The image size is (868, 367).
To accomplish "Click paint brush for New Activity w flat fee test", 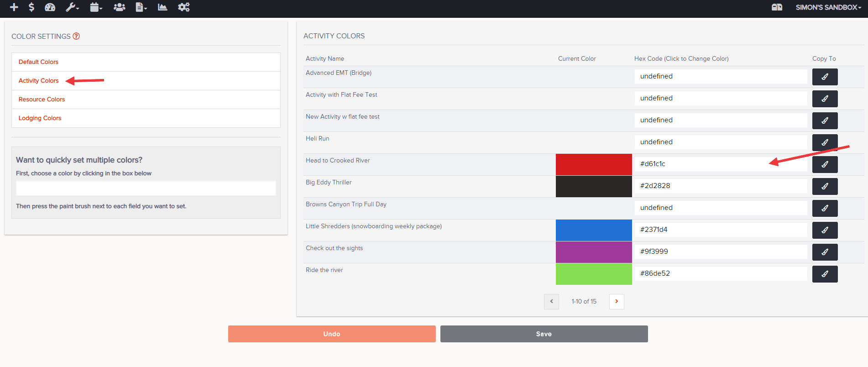I will click(825, 121).
